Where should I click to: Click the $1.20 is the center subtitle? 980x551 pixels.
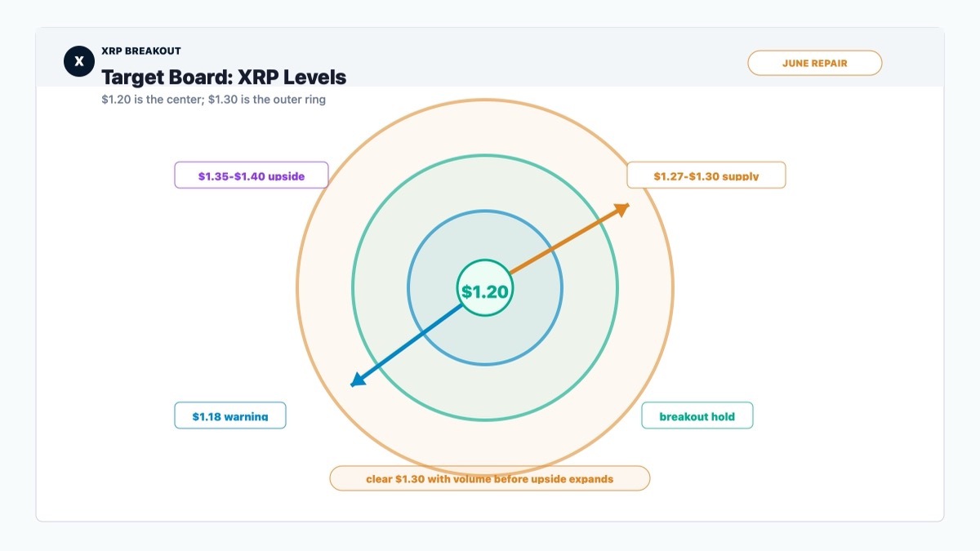213,100
